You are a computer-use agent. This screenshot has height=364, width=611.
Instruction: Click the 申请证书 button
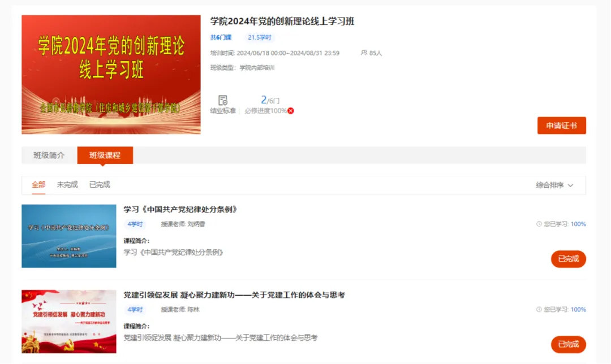[x=562, y=125]
